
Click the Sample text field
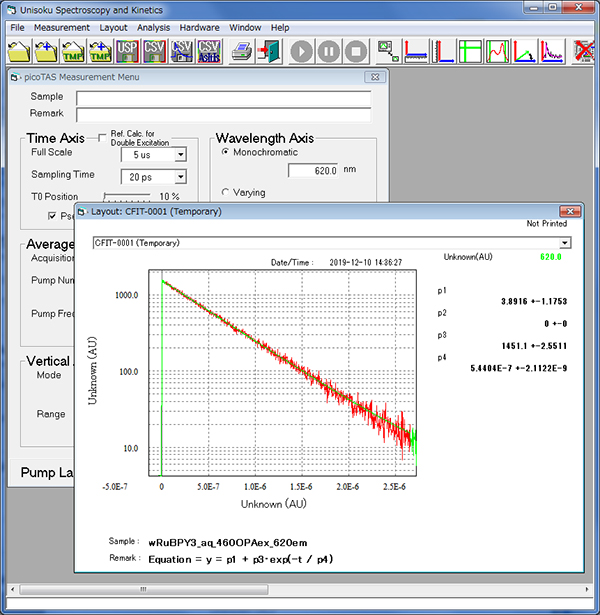(223, 98)
